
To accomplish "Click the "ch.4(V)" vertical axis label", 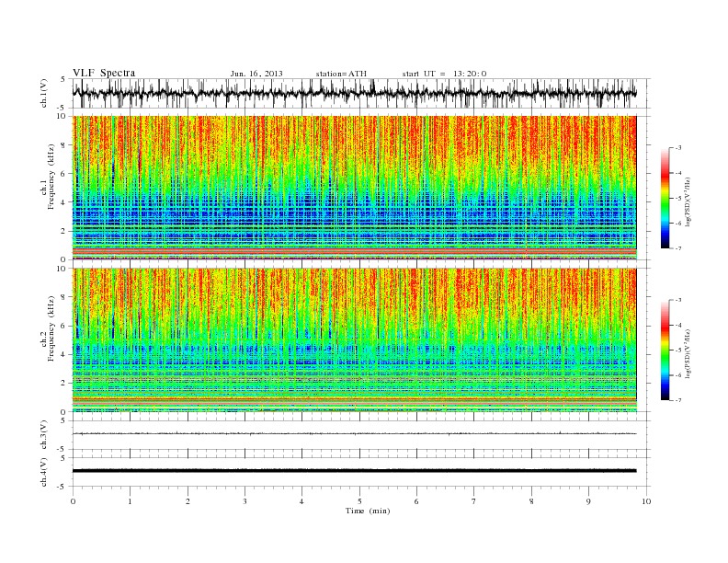I will tap(44, 473).
